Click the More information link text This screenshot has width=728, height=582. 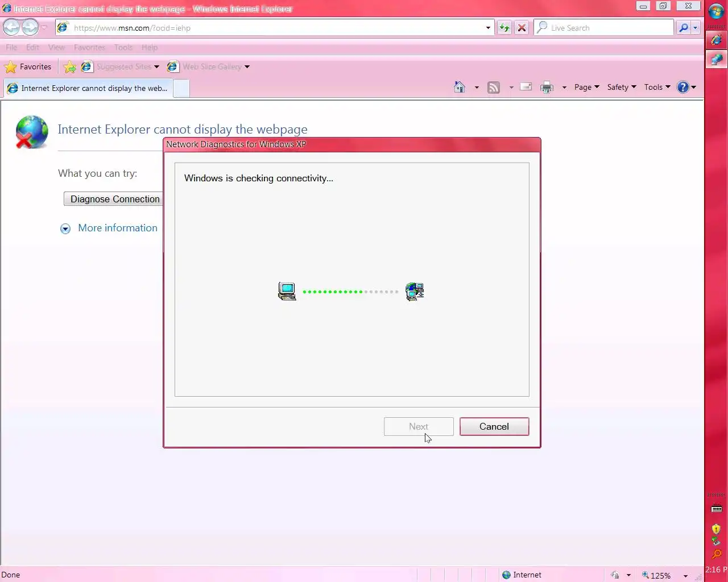(118, 228)
